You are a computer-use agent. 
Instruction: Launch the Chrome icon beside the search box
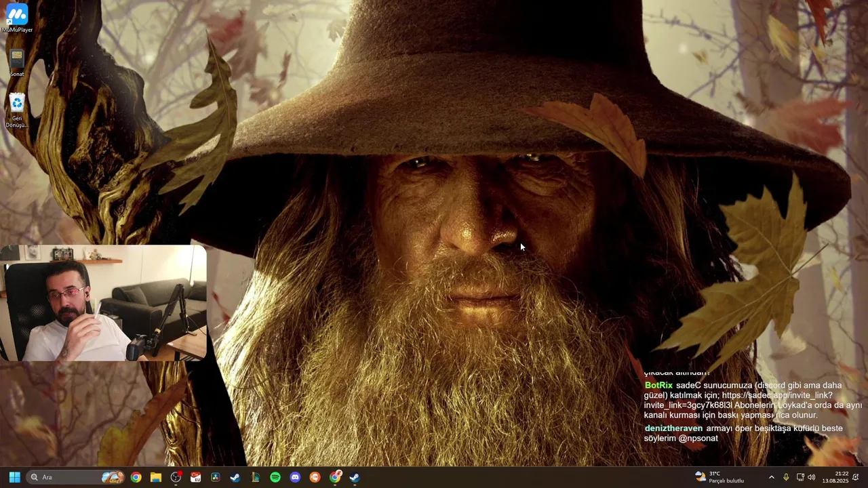pos(136,477)
